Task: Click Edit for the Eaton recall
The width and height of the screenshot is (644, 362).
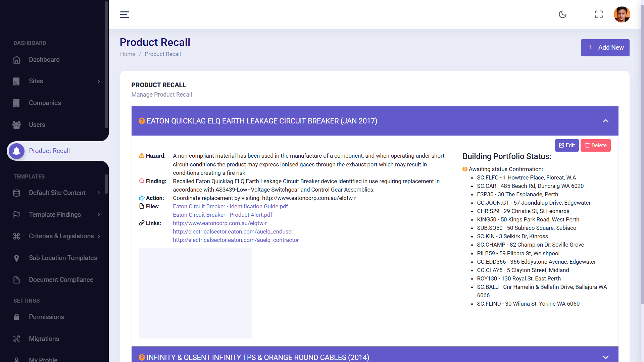Action: 567,145
